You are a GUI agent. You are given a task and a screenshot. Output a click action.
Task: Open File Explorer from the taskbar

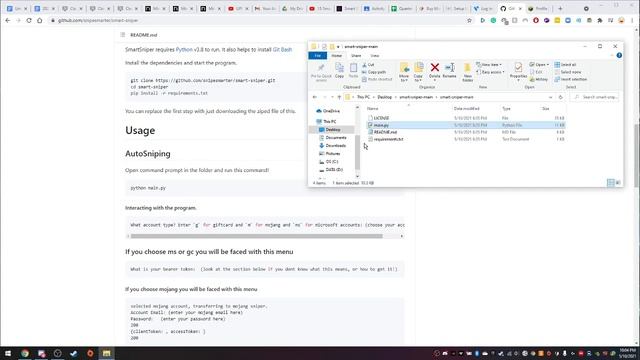(107, 353)
